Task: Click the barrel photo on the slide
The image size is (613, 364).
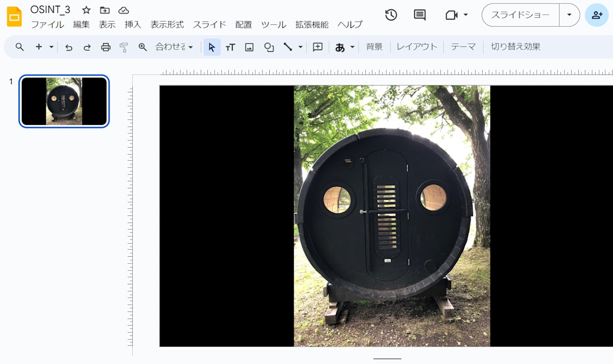Action: (x=392, y=216)
